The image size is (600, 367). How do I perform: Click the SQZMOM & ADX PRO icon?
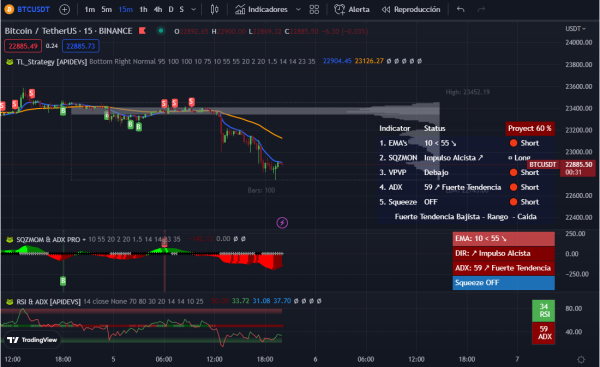pos(10,240)
